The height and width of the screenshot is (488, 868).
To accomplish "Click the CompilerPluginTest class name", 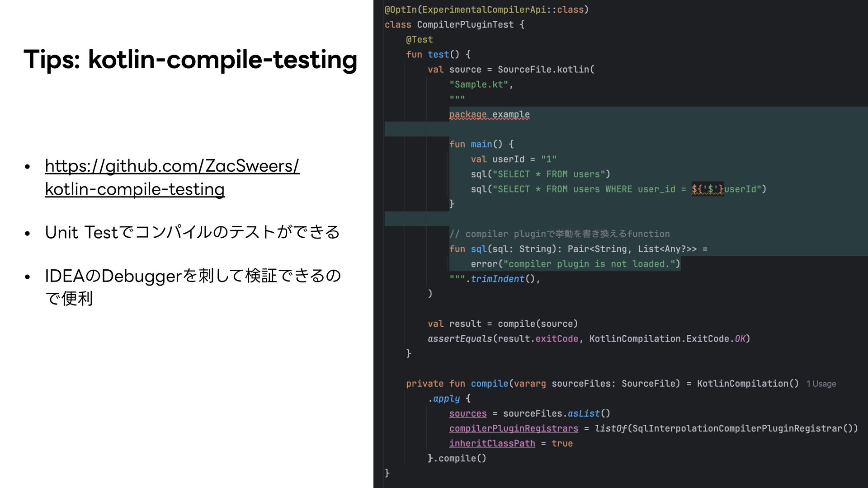I will point(465,25).
